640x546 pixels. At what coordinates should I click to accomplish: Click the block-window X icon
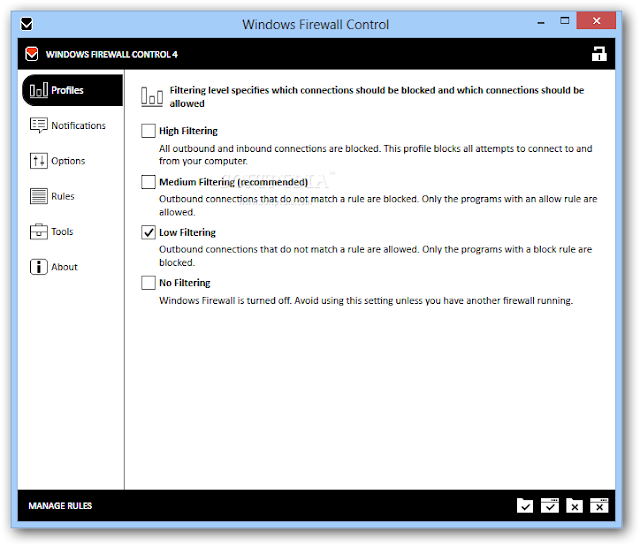(599, 506)
